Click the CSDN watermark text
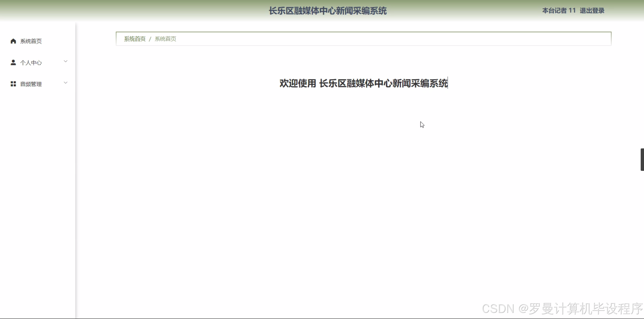The image size is (644, 319). tap(562, 309)
